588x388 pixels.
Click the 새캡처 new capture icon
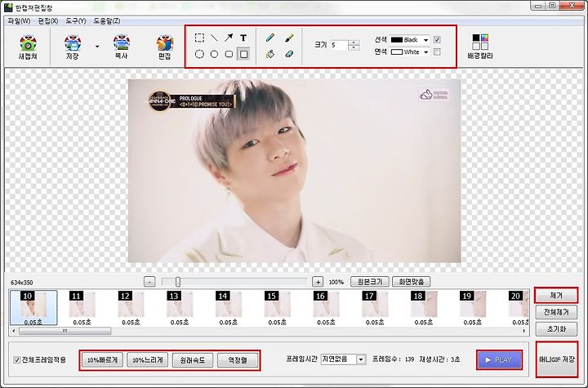coord(28,47)
